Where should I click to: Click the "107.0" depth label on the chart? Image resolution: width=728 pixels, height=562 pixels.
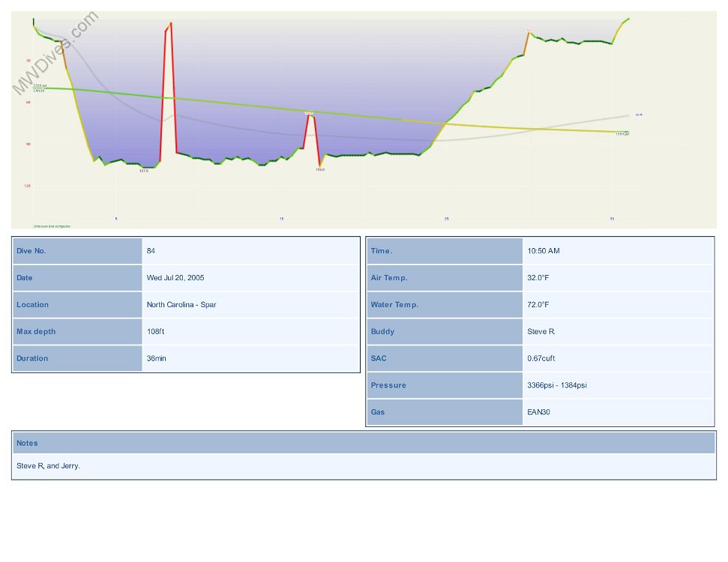(x=144, y=172)
